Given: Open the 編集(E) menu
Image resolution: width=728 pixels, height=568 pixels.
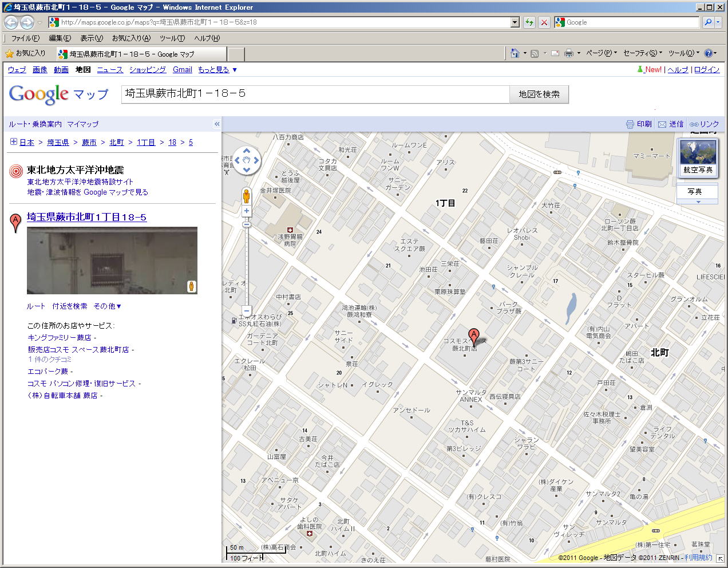Looking at the screenshot, I should pos(60,38).
